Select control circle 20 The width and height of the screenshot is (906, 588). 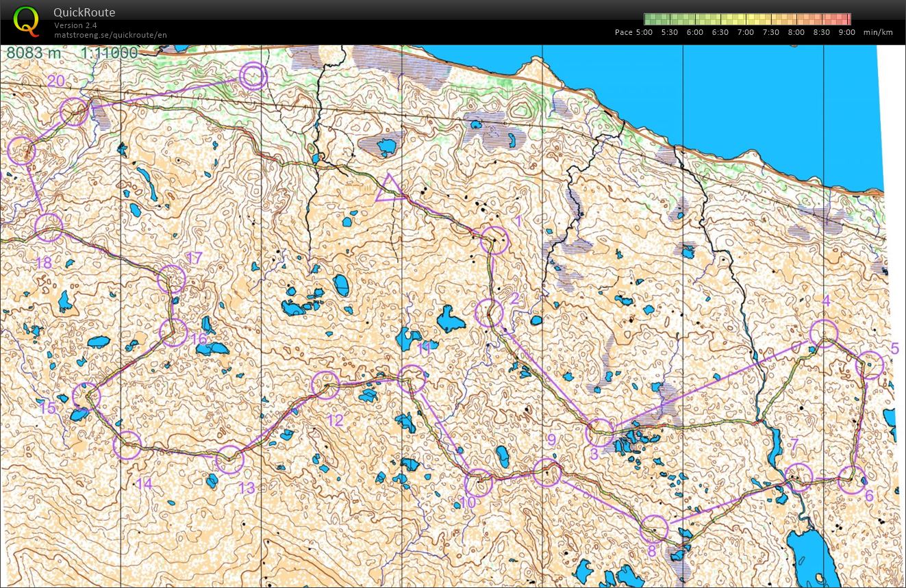74,112
